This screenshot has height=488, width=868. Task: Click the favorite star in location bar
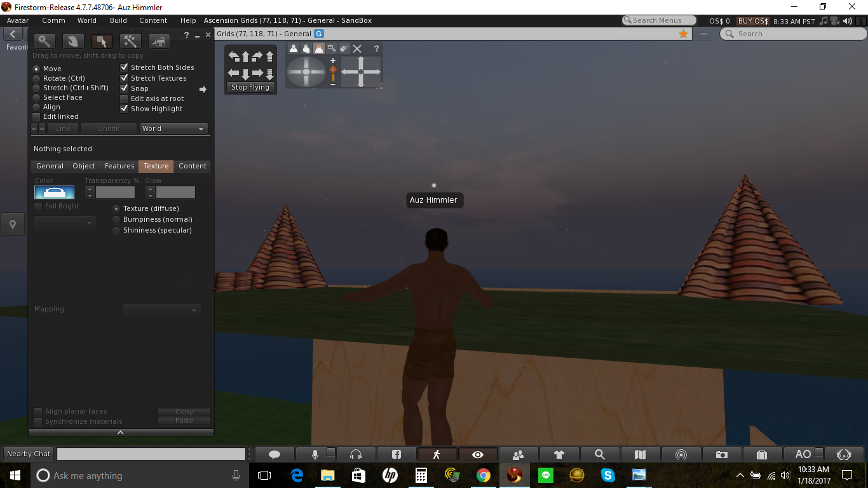[683, 34]
